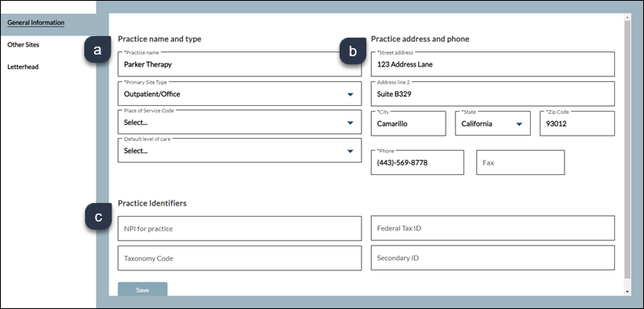Click the City field containing Camarillo
This screenshot has width=644, height=309.
pyautogui.click(x=408, y=123)
